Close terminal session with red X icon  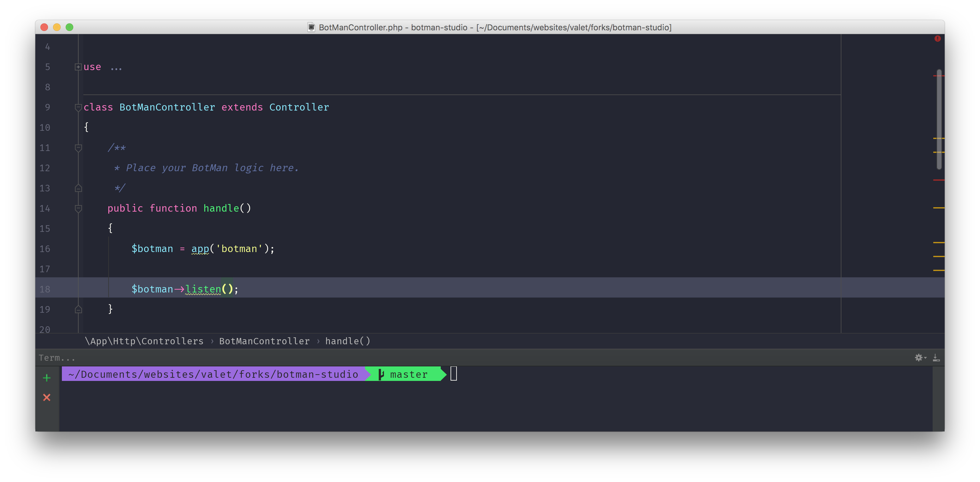pyautogui.click(x=47, y=397)
